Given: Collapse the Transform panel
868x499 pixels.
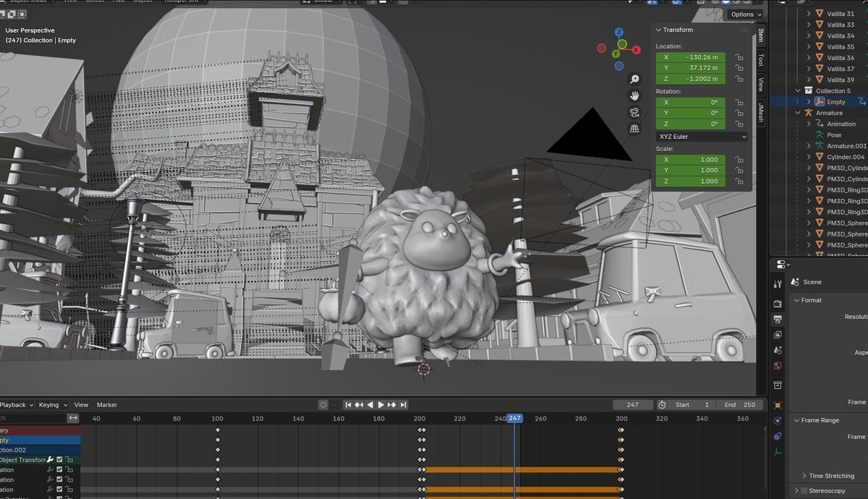Looking at the screenshot, I should coord(659,30).
